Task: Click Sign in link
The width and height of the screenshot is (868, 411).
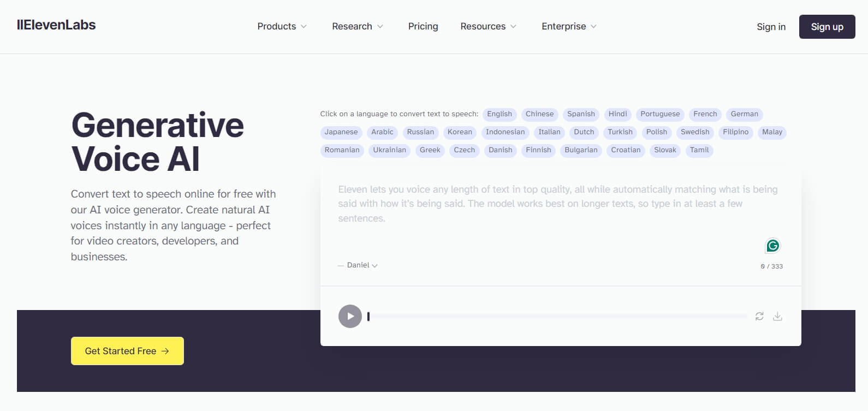Action: click(771, 27)
